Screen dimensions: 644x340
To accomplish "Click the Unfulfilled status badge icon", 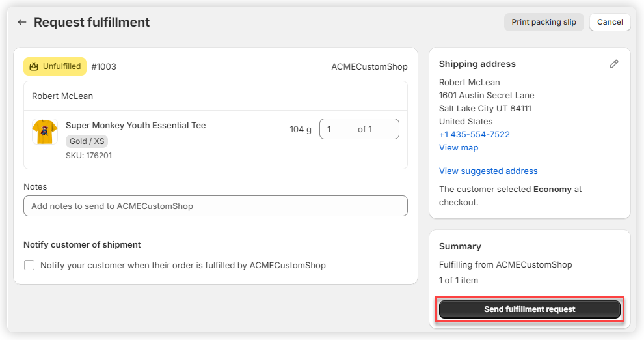I will click(34, 66).
